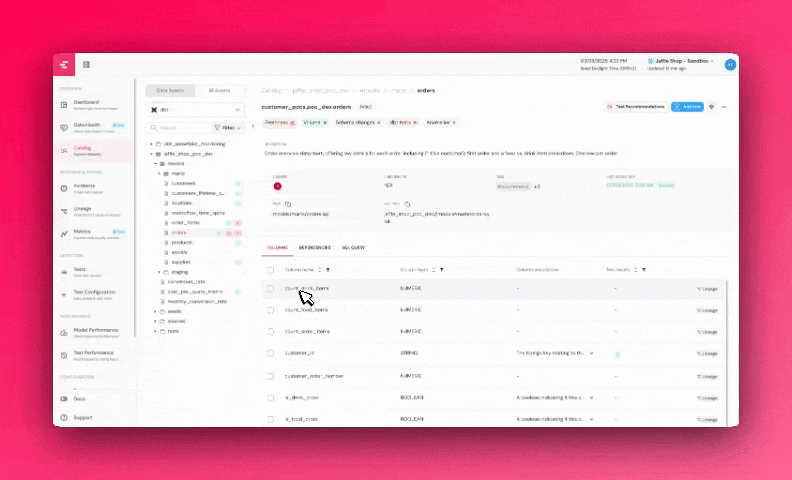Screen dimensions: 792x480
Task: Click the user avatar in top right
Action: 730,65
